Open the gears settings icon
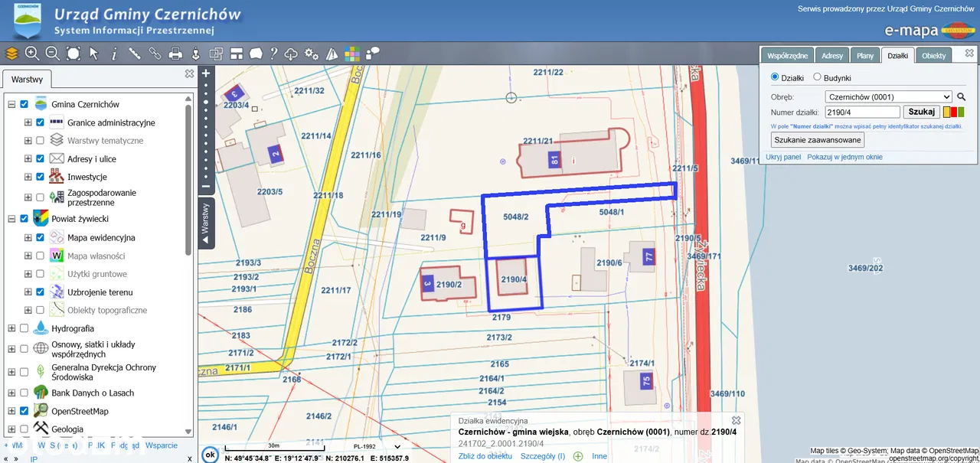Image resolution: width=980 pixels, height=463 pixels. click(312, 54)
